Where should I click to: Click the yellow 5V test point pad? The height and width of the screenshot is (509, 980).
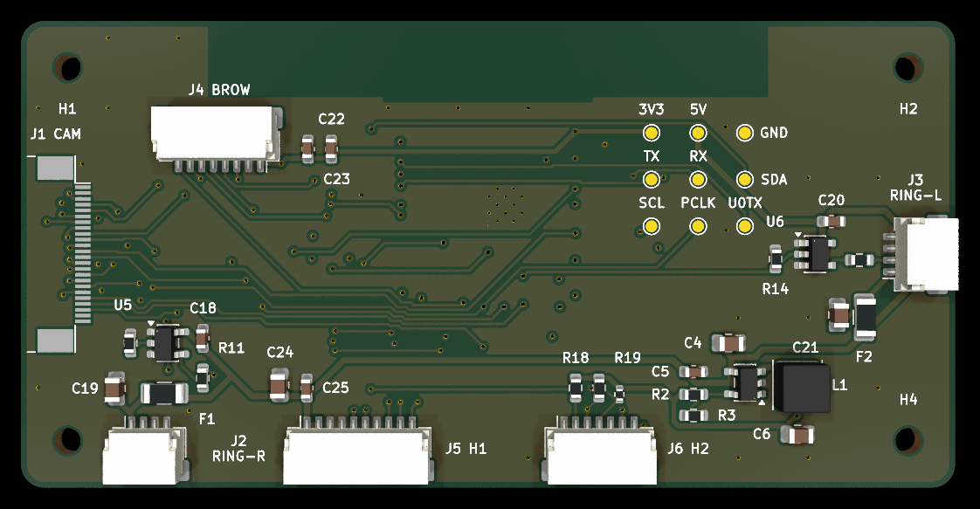pyautogui.click(x=698, y=133)
